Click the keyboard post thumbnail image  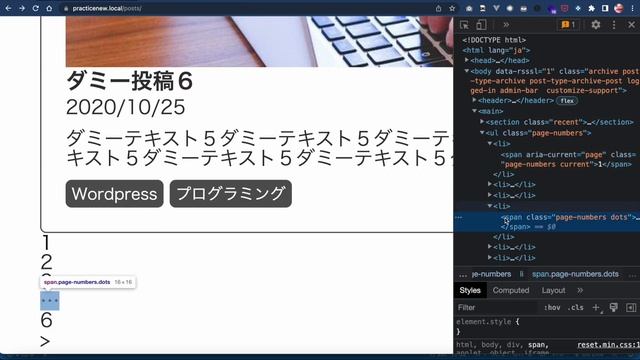pos(259,41)
